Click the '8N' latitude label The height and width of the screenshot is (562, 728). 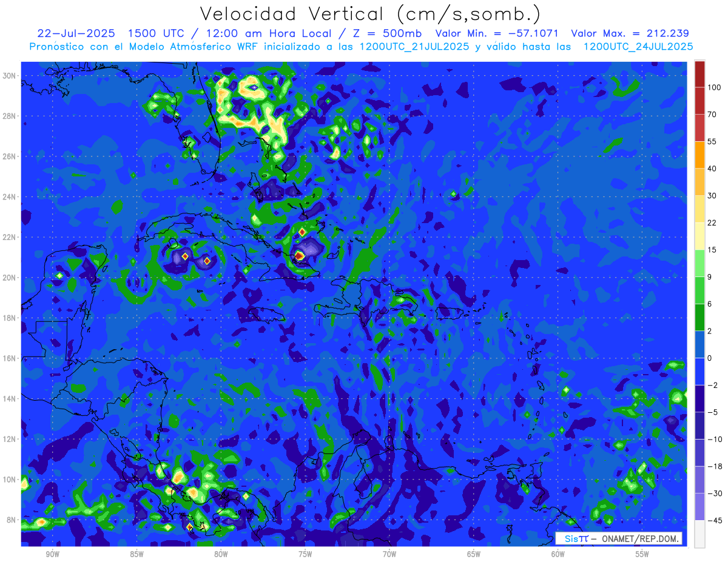12,520
